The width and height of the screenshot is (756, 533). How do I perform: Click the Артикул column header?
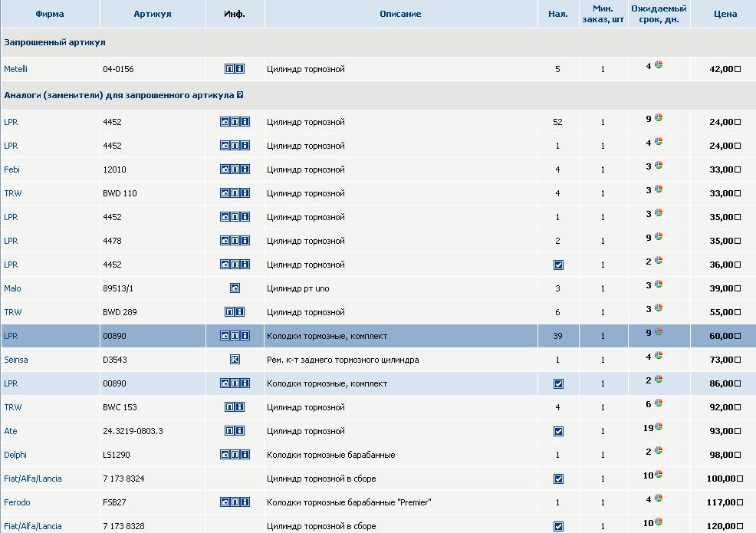coord(153,14)
